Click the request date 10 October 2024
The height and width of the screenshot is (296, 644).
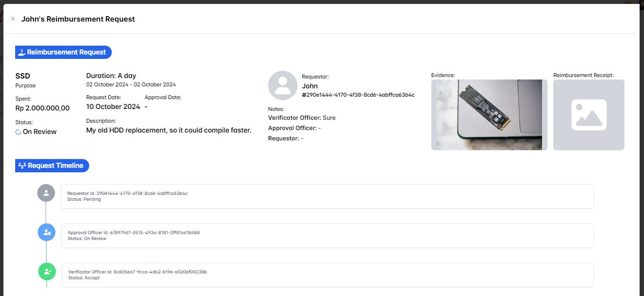pyautogui.click(x=113, y=107)
